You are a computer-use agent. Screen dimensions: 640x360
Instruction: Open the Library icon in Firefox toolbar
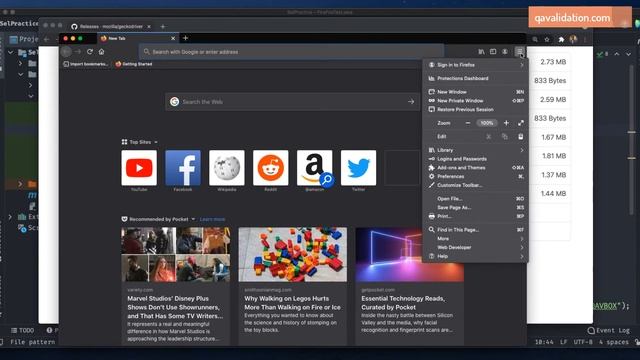click(481, 51)
